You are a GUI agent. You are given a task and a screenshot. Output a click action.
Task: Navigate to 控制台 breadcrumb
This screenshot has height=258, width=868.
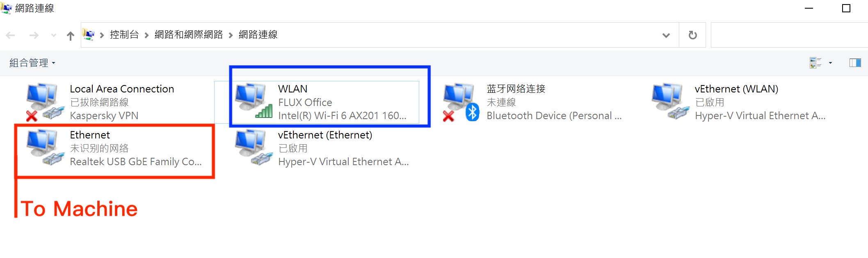(124, 35)
